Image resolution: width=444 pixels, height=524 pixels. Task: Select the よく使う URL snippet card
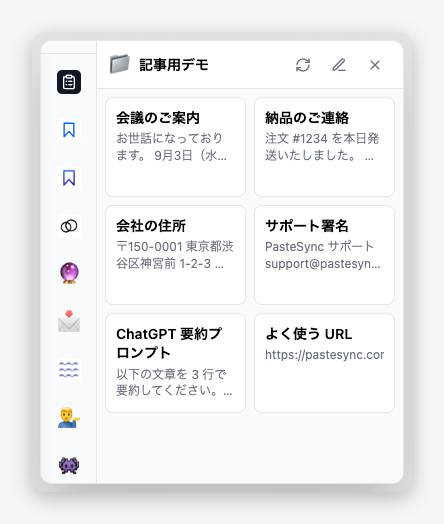[x=324, y=363]
